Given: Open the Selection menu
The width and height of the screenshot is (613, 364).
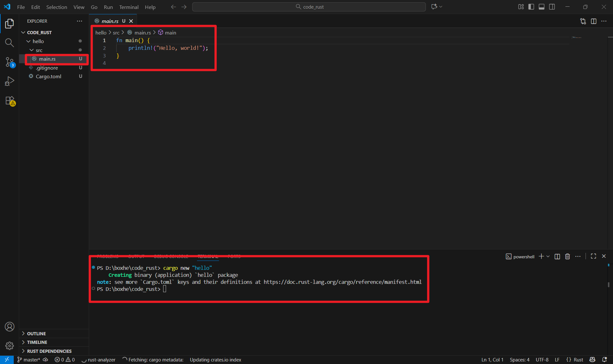Looking at the screenshot, I should [x=57, y=7].
